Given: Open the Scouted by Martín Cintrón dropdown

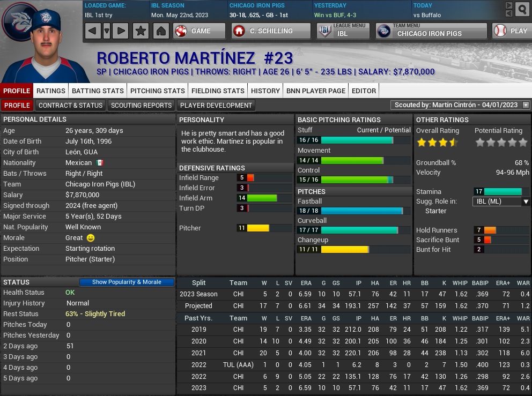Looking at the screenshot, I should click(460, 105).
